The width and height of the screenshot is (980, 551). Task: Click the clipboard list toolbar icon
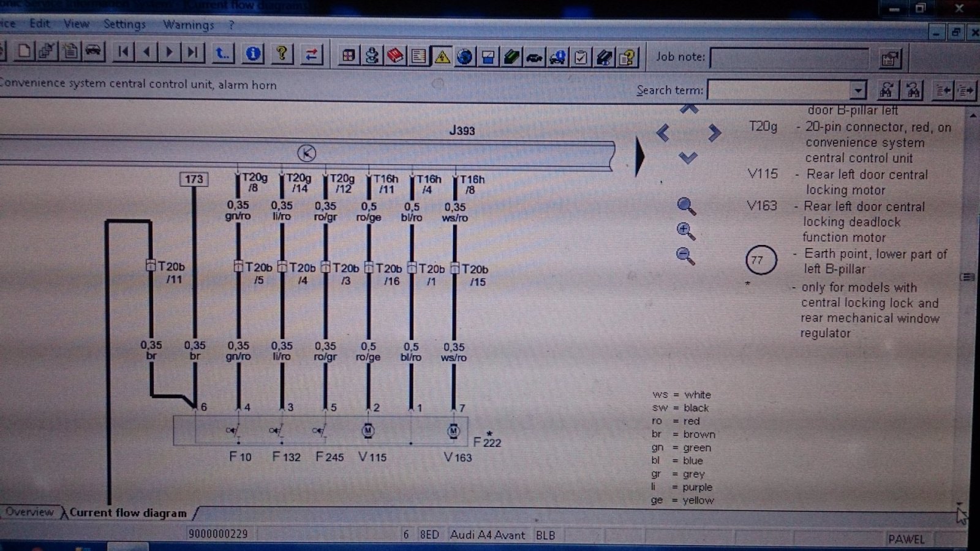[x=70, y=51]
